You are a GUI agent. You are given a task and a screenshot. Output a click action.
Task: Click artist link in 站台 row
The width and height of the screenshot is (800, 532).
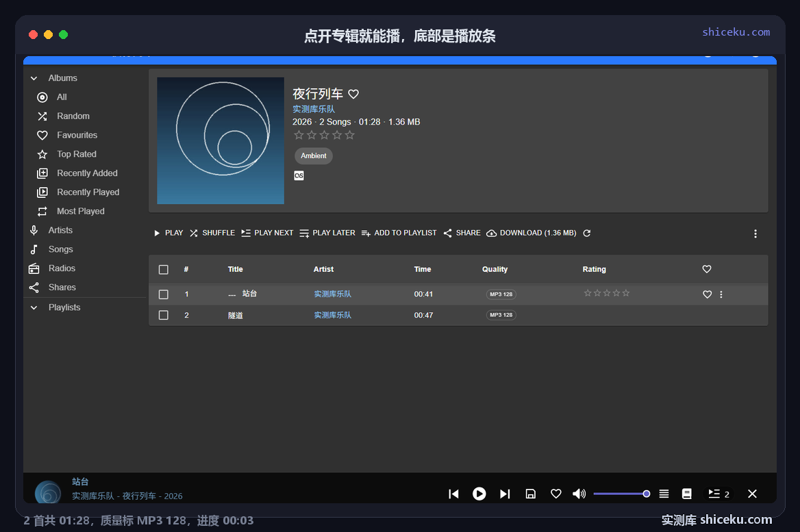click(333, 294)
